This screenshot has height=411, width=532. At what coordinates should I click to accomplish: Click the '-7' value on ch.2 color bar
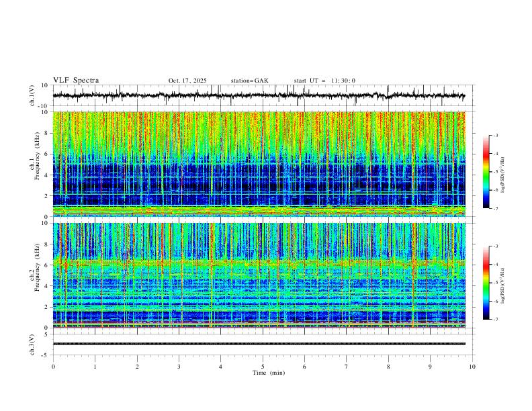(x=495, y=320)
